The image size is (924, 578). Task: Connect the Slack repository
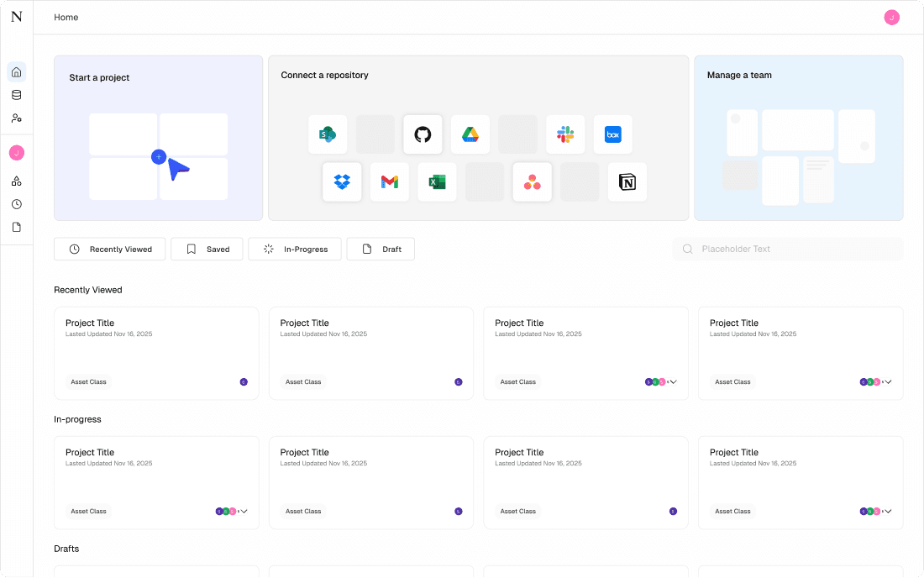(565, 134)
